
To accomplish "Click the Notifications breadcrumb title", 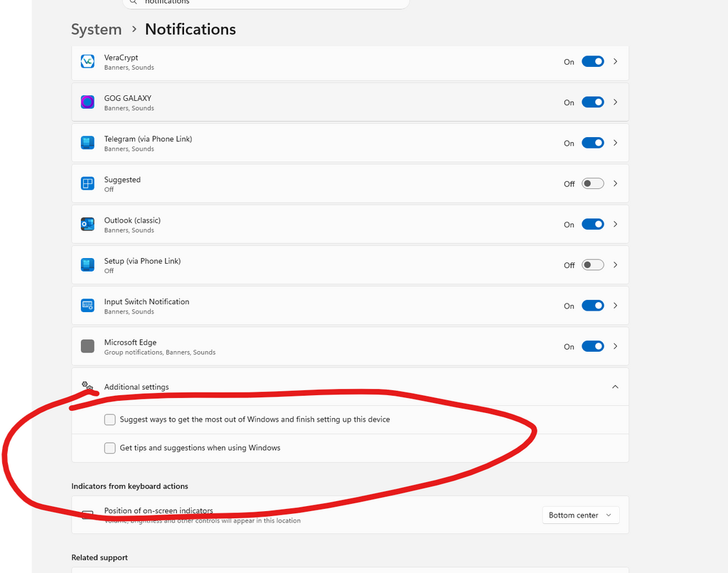I will pyautogui.click(x=191, y=29).
